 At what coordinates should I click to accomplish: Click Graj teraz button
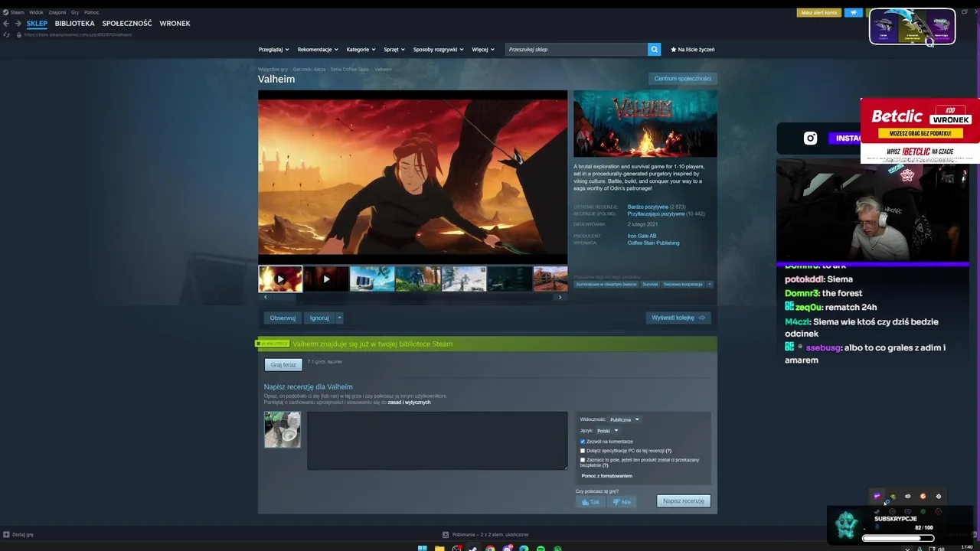coord(283,365)
